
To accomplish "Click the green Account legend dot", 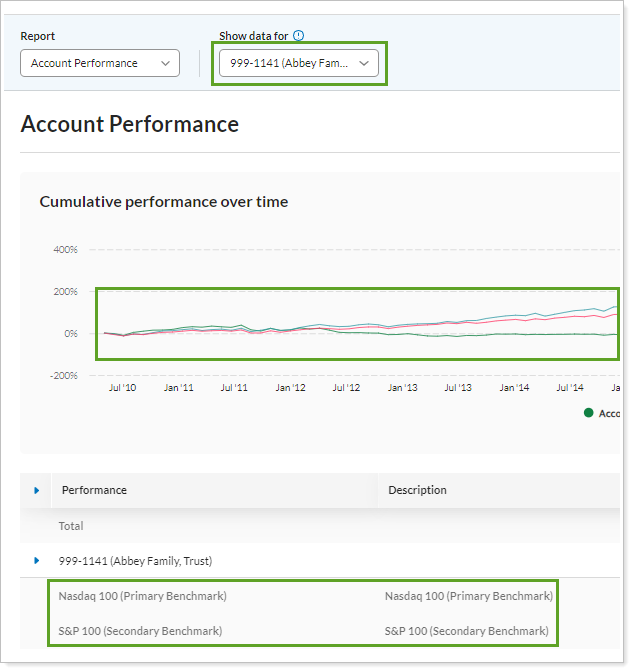I will pyautogui.click(x=588, y=413).
